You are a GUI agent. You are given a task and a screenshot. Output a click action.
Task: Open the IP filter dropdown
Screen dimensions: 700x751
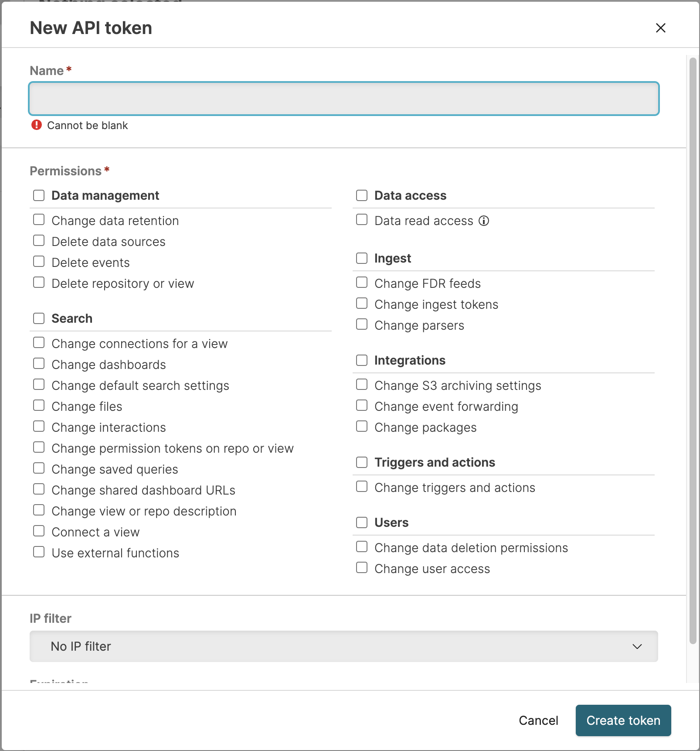point(343,646)
